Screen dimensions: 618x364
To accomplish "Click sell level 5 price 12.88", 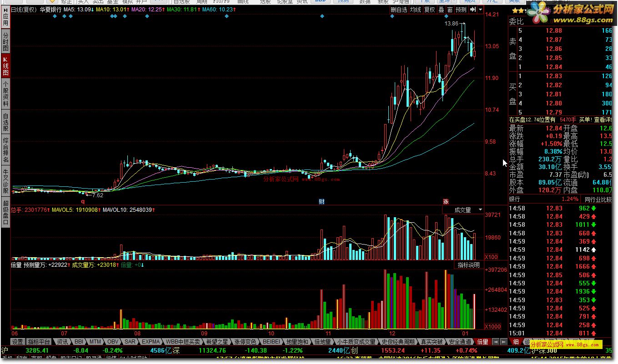I will tap(554, 30).
